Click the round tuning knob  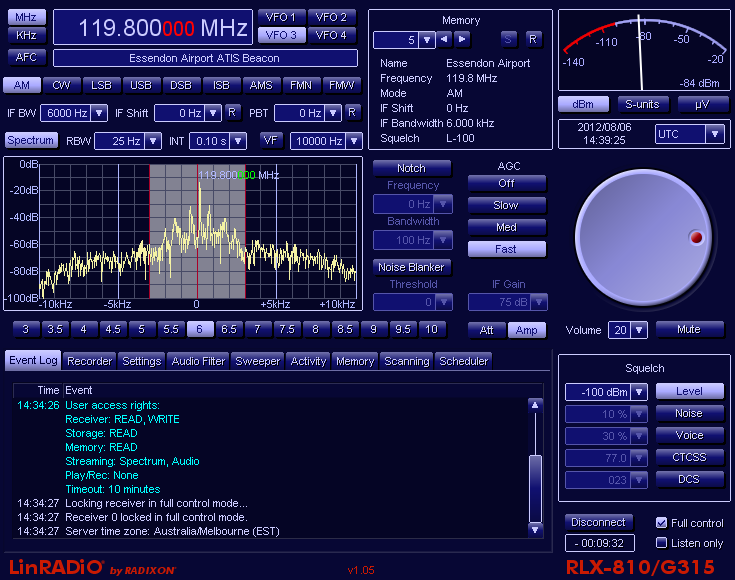click(x=644, y=237)
